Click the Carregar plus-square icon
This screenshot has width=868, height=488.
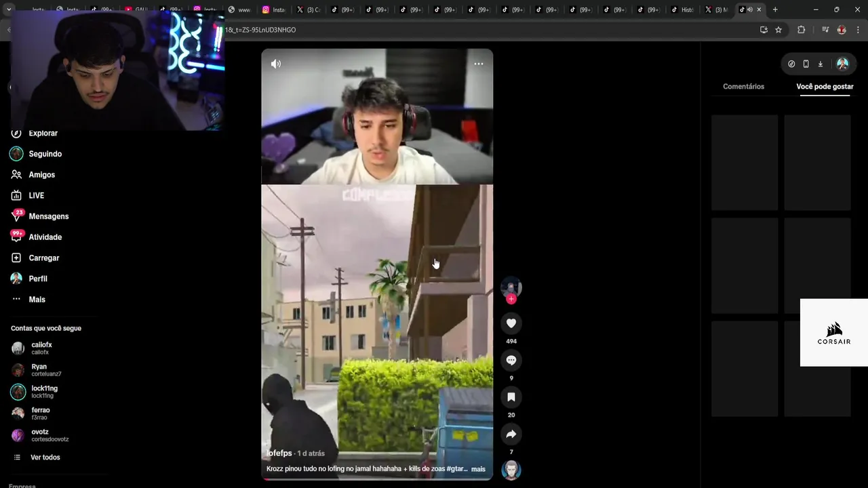[x=16, y=258]
